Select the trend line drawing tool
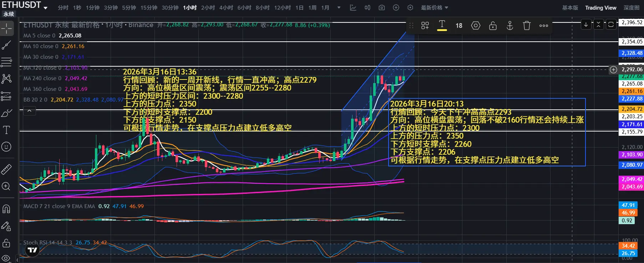The width and height of the screenshot is (644, 263). click(x=6, y=45)
